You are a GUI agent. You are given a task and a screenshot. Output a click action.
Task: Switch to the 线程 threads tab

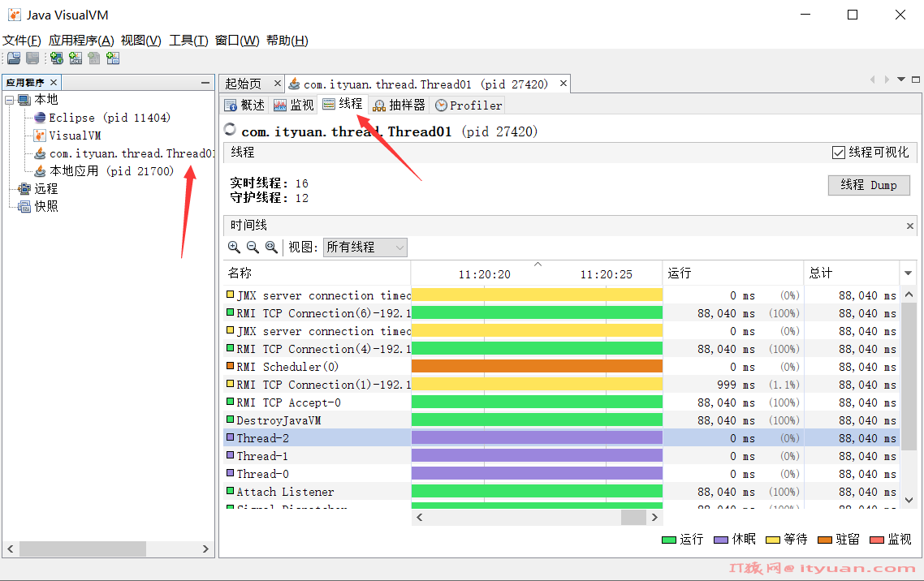[343, 104]
